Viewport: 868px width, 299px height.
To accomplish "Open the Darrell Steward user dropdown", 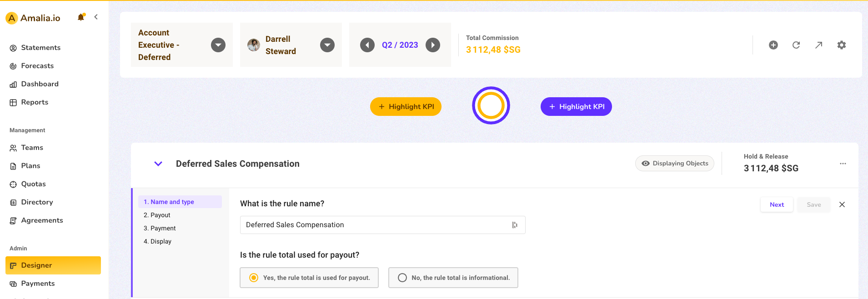I will (x=327, y=45).
